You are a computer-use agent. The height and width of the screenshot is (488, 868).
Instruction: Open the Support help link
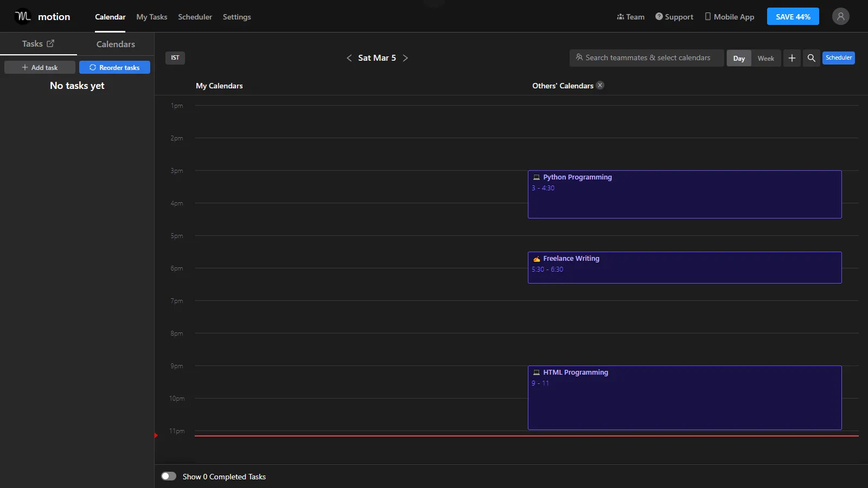674,17
